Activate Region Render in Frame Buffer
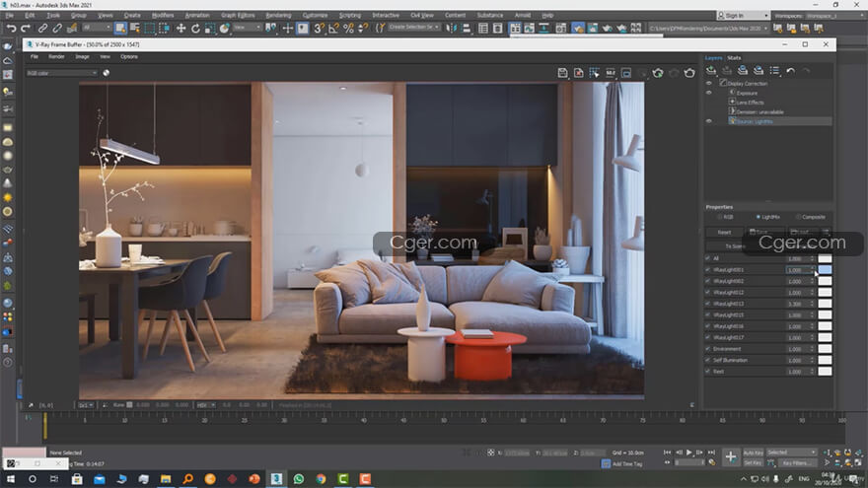 pyautogui.click(x=626, y=73)
